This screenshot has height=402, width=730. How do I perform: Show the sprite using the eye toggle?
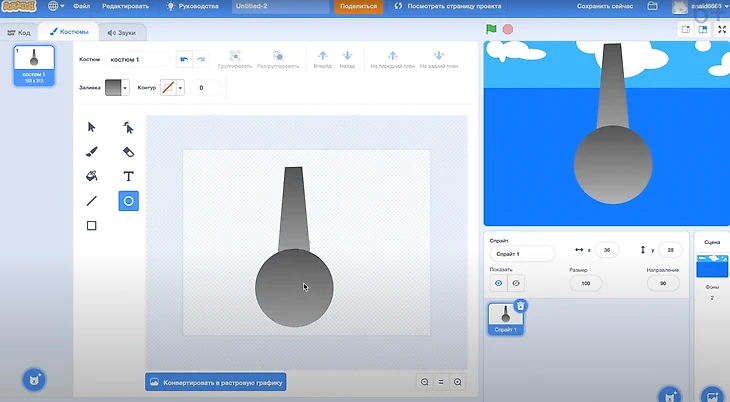[498, 283]
